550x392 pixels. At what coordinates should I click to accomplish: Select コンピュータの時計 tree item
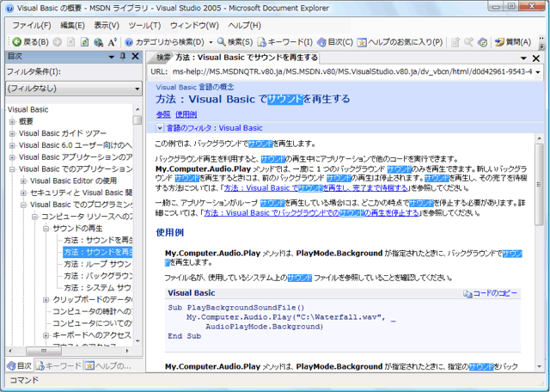pos(92,311)
